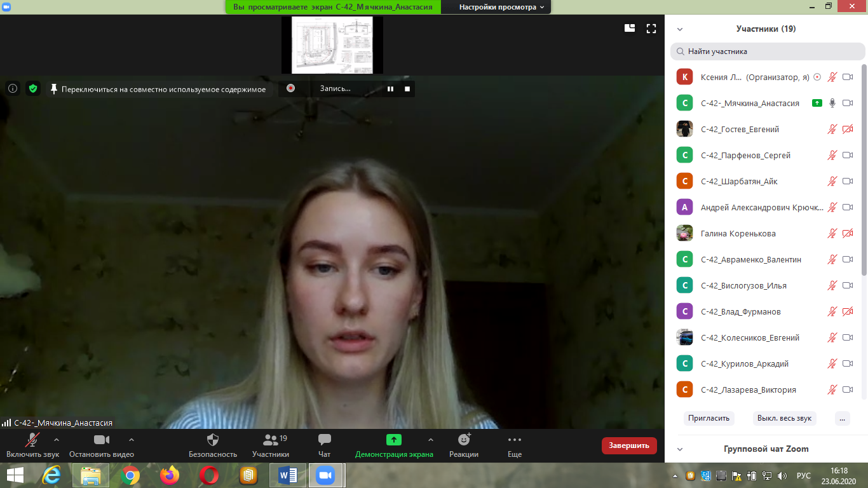Open Windows Start menu
This screenshot has height=488, width=868.
[x=15, y=475]
